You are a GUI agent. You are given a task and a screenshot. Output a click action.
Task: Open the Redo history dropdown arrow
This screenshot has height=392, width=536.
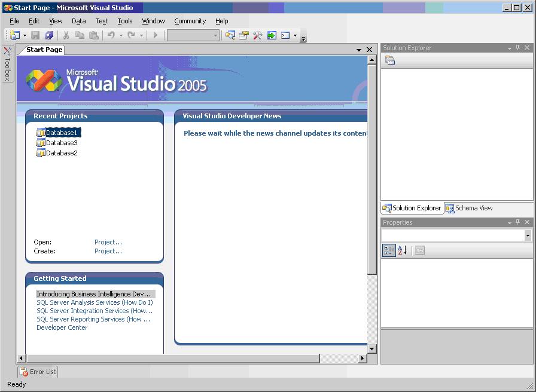coord(141,35)
